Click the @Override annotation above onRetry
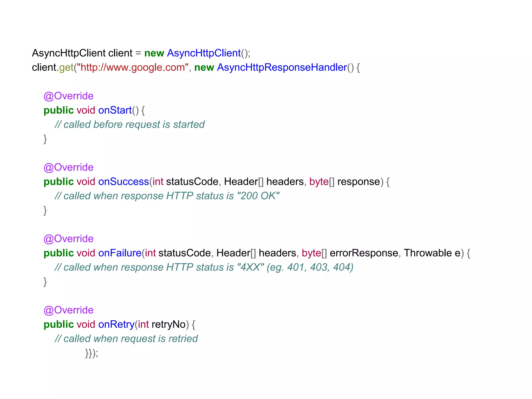 [69, 310]
